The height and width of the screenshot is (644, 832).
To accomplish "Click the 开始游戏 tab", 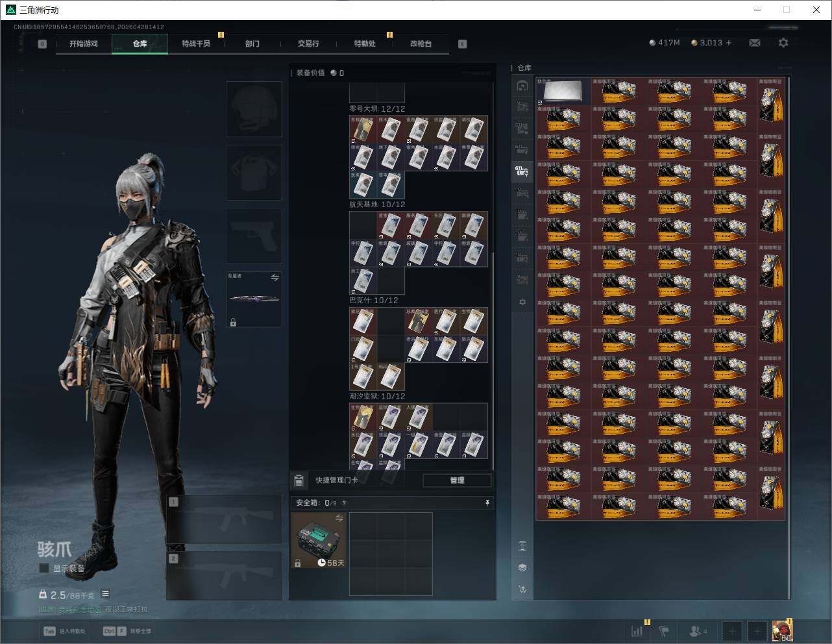I will point(84,43).
